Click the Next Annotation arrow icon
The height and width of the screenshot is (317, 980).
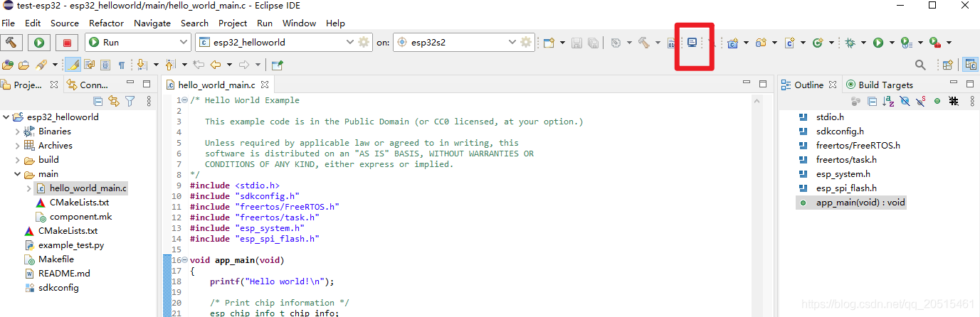141,65
